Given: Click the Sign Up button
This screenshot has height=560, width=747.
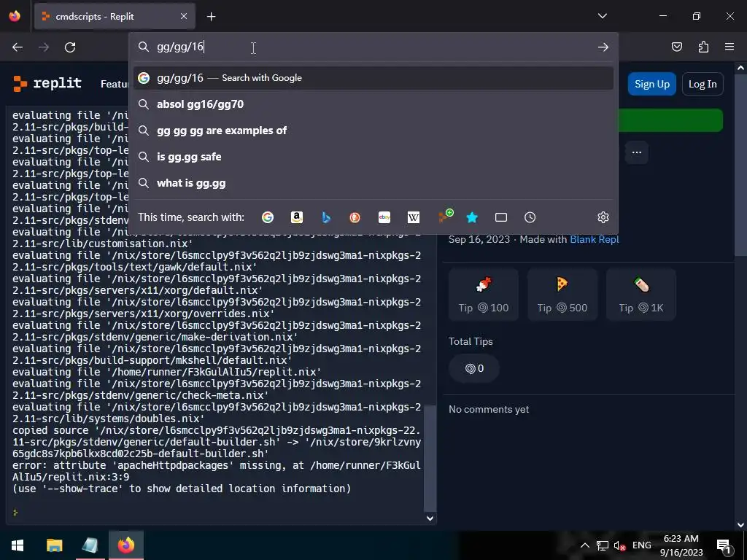Looking at the screenshot, I should (651, 84).
